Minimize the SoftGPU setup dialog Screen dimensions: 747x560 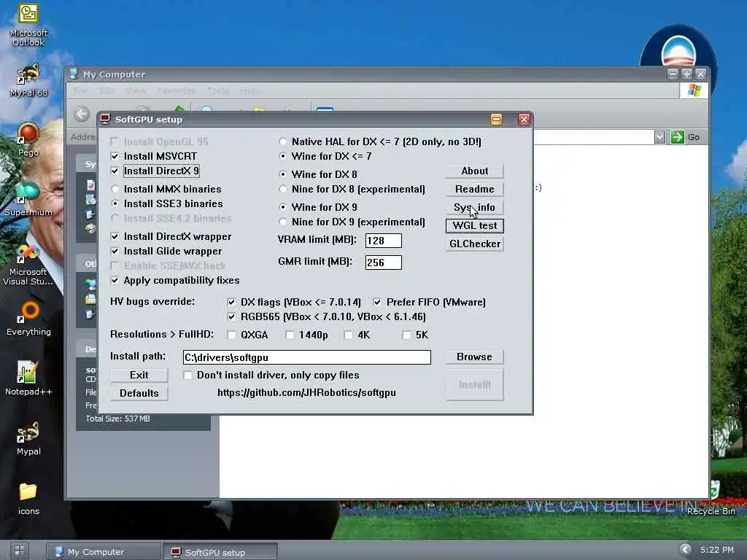click(x=496, y=119)
